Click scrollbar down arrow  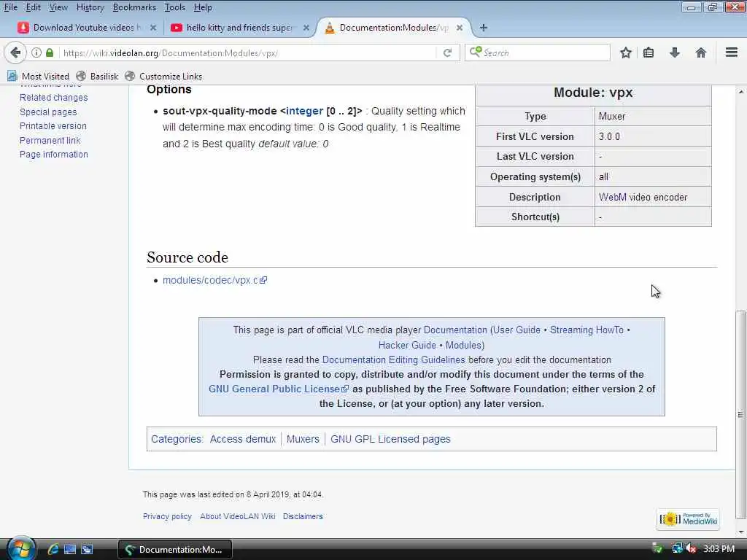point(740,532)
